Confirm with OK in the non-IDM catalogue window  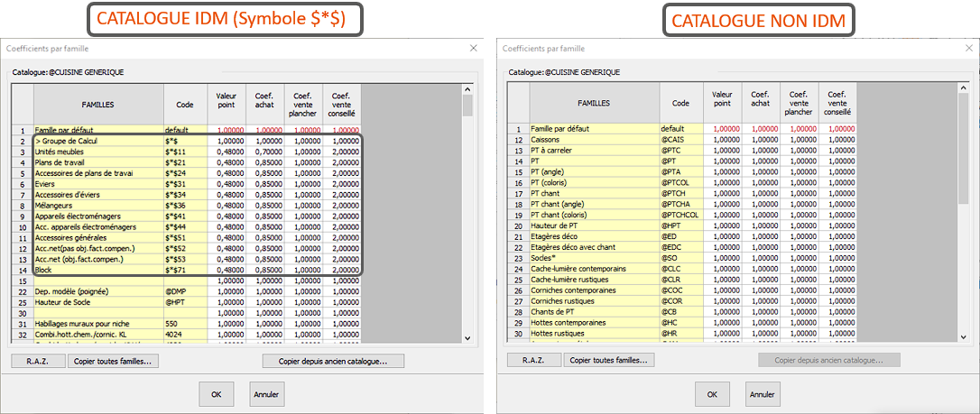[x=713, y=394]
